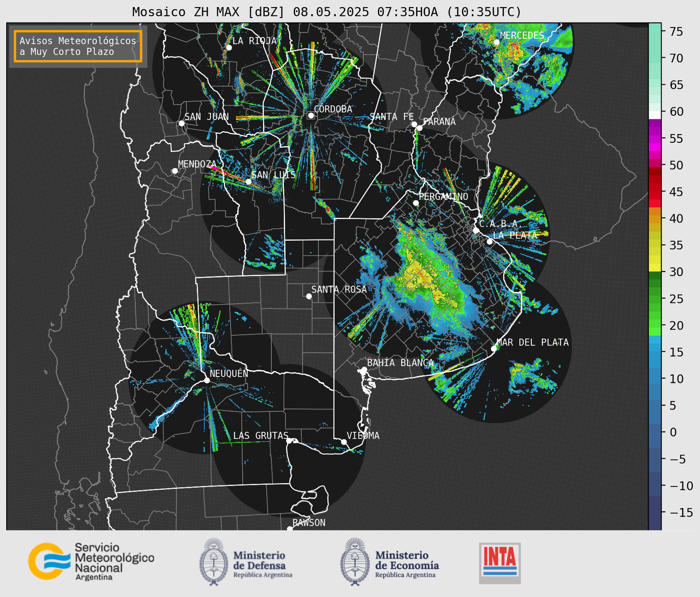
Task: Click the MERCEDES label
Action: click(x=522, y=35)
